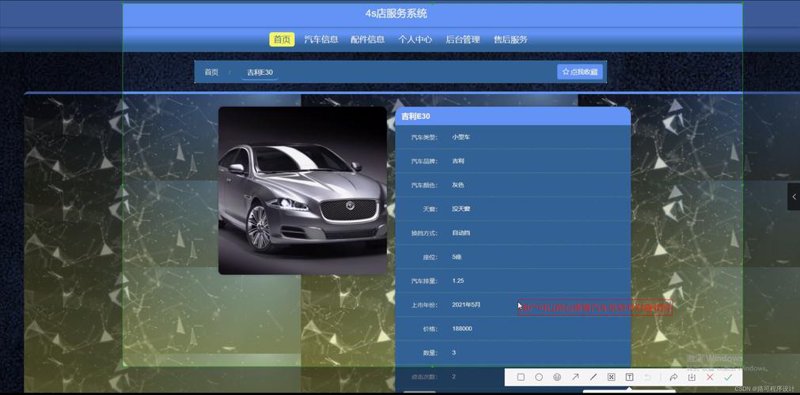Click the launch date 2021年5月
The height and width of the screenshot is (395, 800).
point(466,305)
